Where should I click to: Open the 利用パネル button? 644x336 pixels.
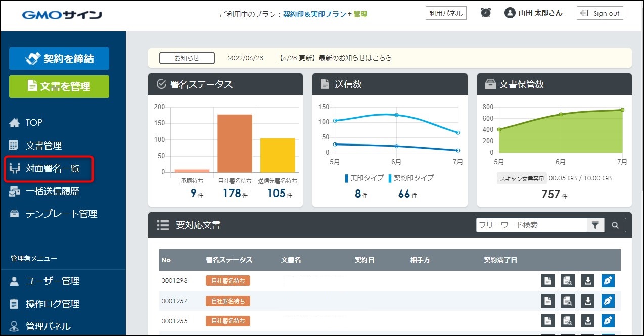[x=445, y=13]
